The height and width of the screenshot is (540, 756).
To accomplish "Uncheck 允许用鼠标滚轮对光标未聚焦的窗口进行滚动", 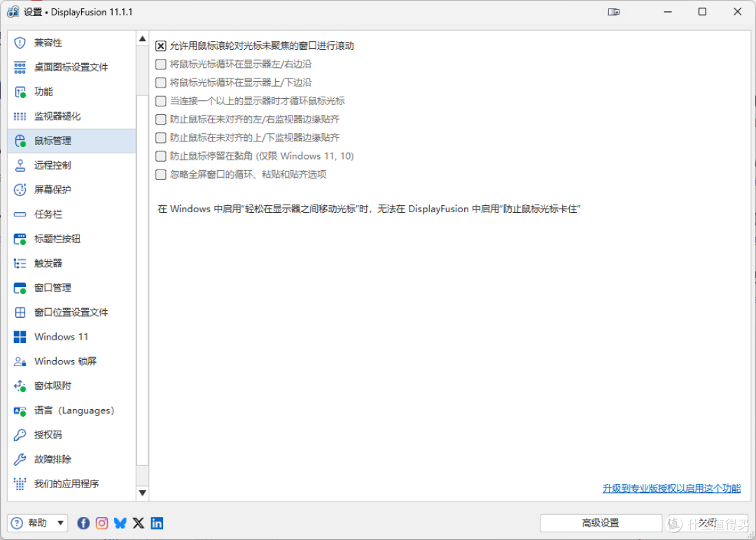I will (x=161, y=46).
